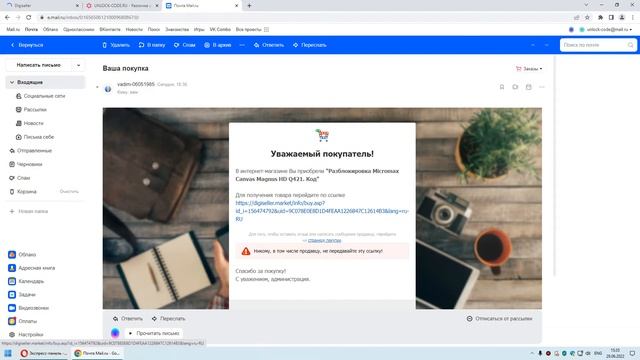Click Ответить in the blue toolbar
The image size is (640, 360).
pyautogui.click(x=269, y=45)
